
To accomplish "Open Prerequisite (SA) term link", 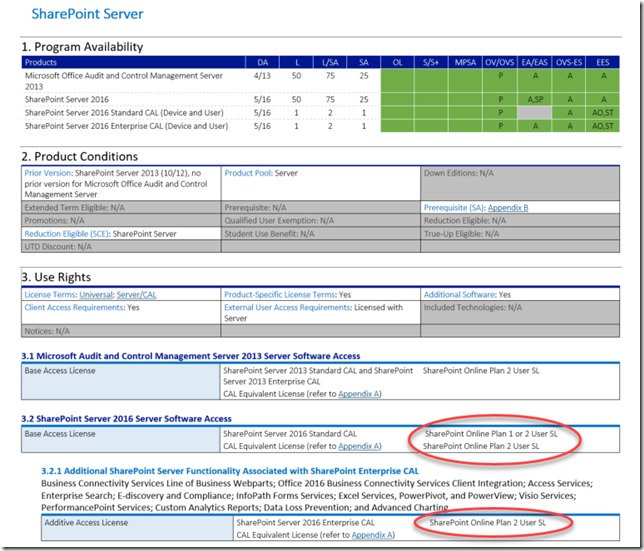I will (x=455, y=208).
